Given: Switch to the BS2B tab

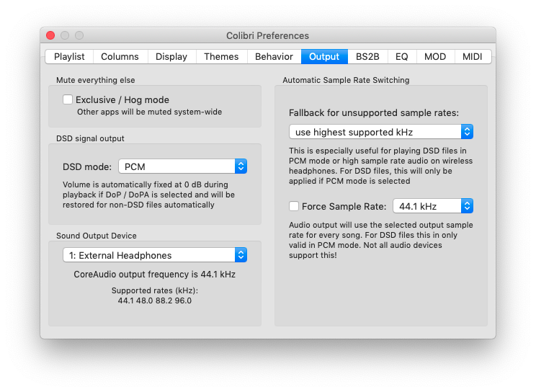Looking at the screenshot, I should click(x=367, y=56).
